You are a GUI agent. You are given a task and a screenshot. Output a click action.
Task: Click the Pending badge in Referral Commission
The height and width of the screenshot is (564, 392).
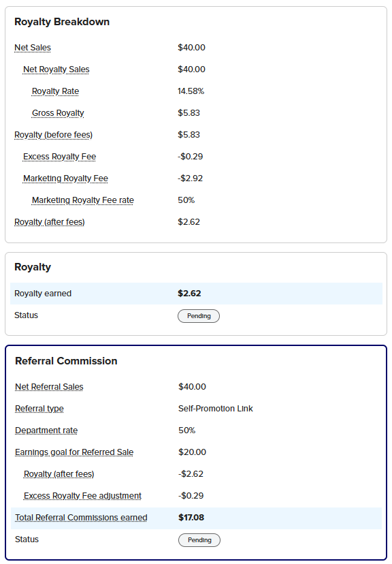199,540
